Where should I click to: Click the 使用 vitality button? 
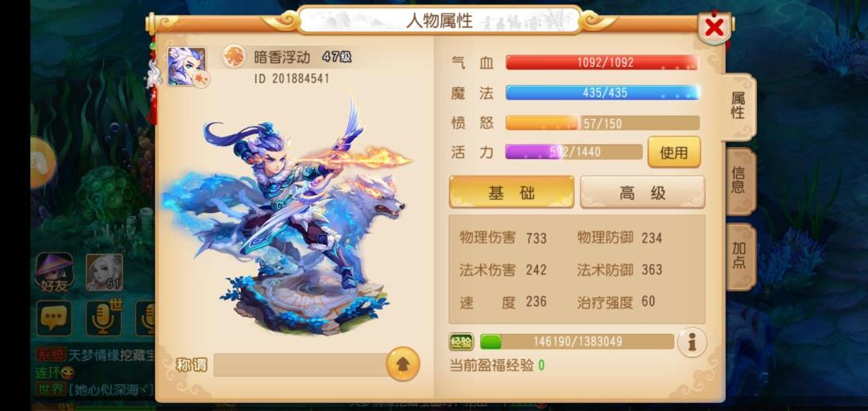click(x=674, y=153)
